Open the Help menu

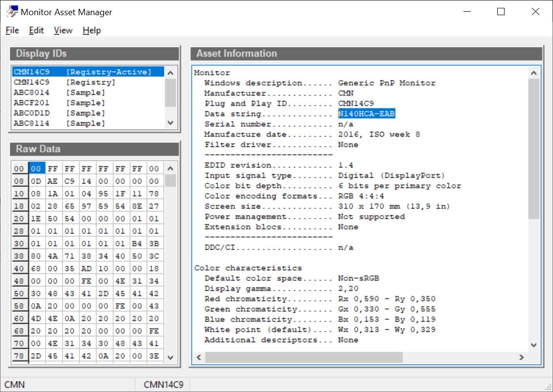[x=92, y=30]
